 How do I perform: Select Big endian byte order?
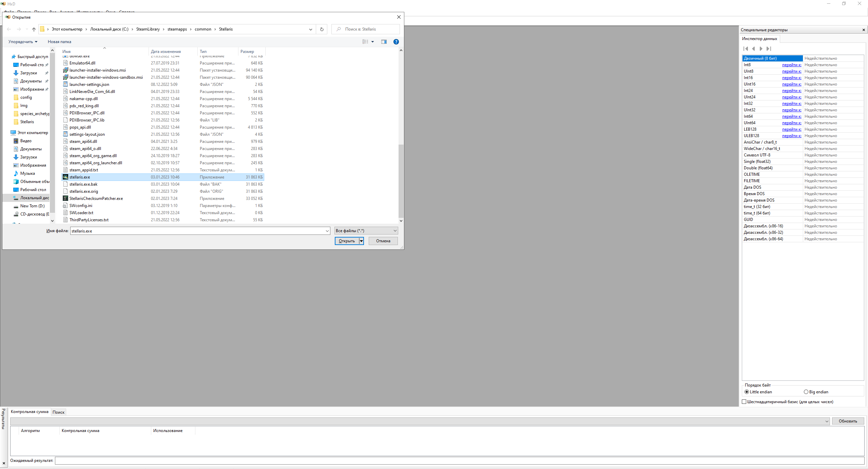tap(806, 392)
